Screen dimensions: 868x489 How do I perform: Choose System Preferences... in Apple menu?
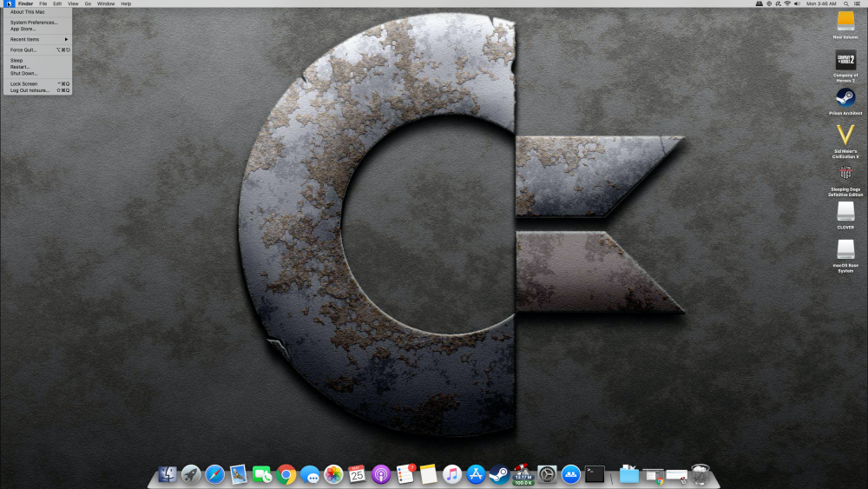pos(37,23)
